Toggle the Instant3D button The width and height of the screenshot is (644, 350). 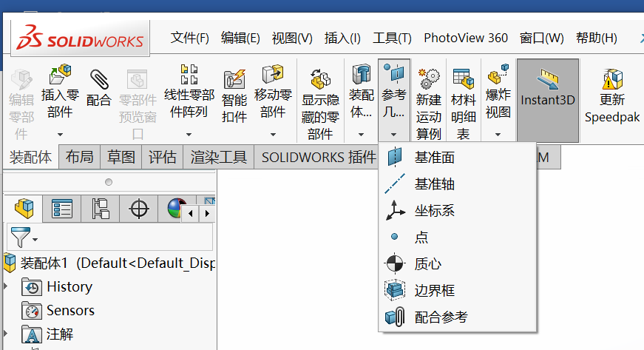[x=548, y=100]
